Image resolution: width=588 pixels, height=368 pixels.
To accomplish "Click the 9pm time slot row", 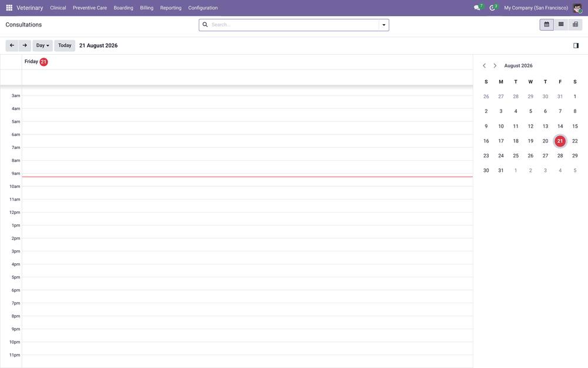I will [x=248, y=336].
